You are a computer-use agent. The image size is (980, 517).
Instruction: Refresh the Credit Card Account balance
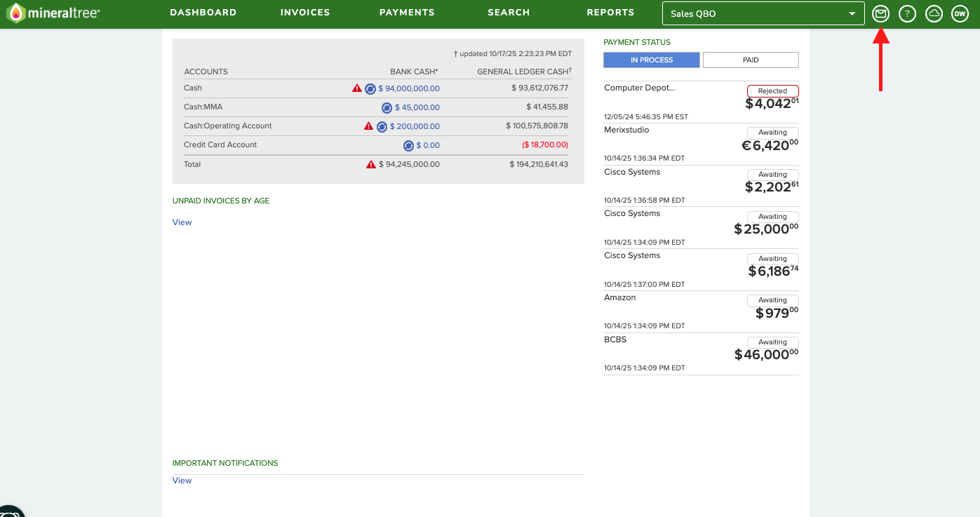tap(408, 145)
